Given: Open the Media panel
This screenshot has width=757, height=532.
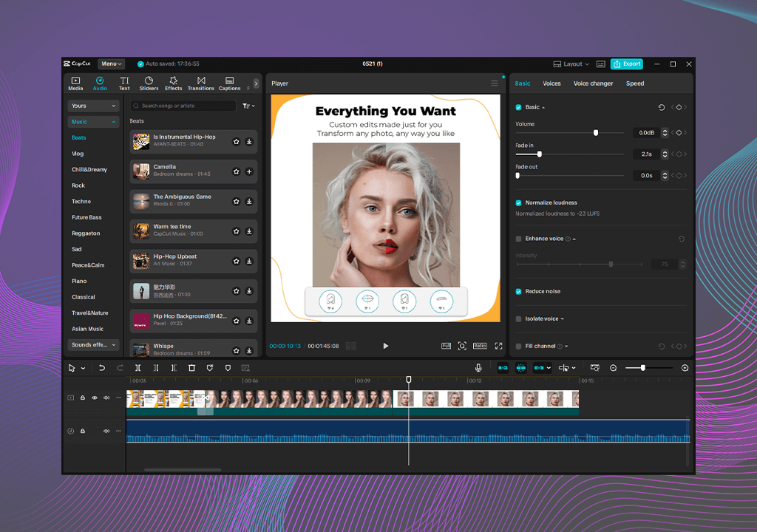Looking at the screenshot, I should (x=75, y=83).
